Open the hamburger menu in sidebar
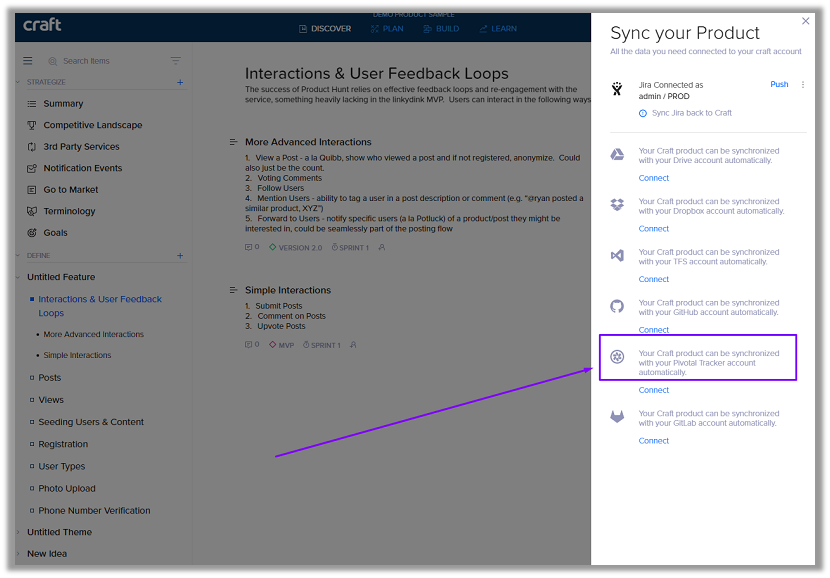830x578 pixels. (x=28, y=61)
